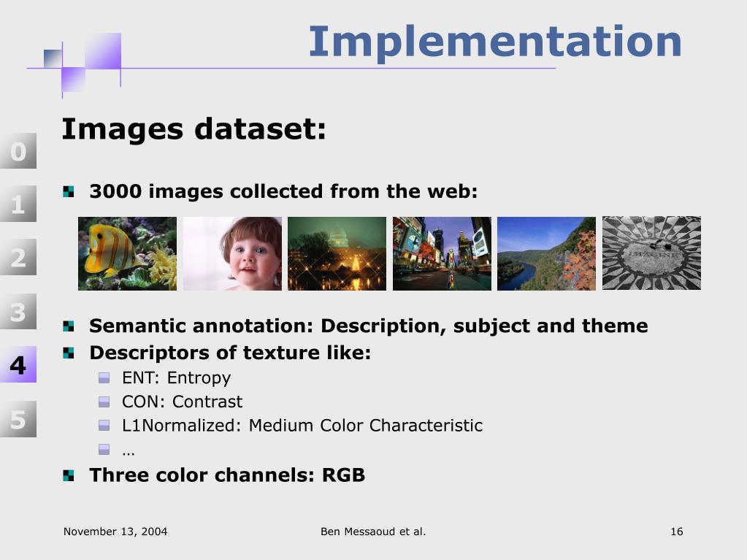The height and width of the screenshot is (560, 747).
Task: Select the river valley landscape image
Action: pos(546,253)
